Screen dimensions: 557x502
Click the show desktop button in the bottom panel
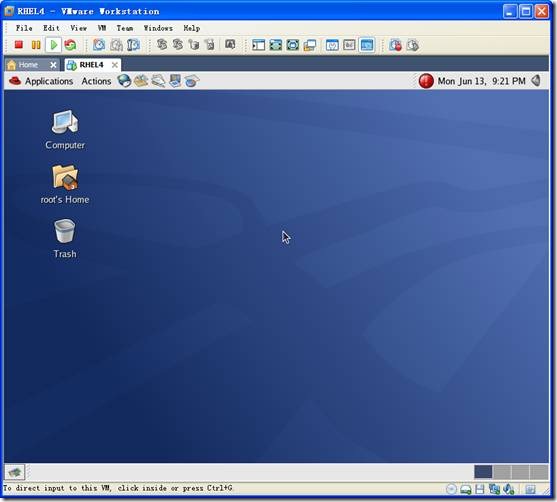tap(15, 472)
